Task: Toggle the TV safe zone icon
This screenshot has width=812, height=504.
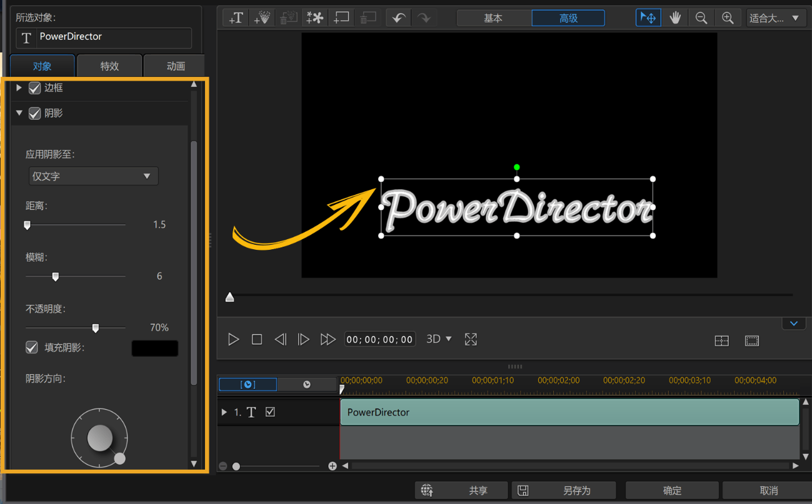Action: (x=752, y=340)
